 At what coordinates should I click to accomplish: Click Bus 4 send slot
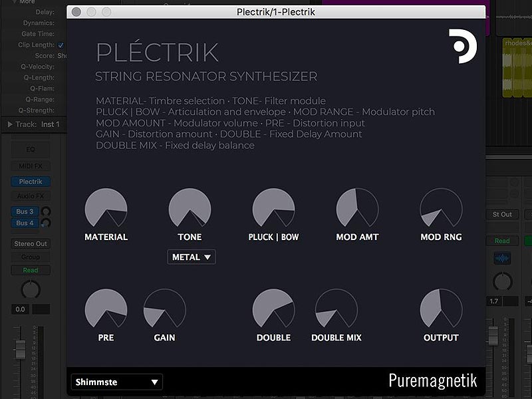(x=25, y=223)
